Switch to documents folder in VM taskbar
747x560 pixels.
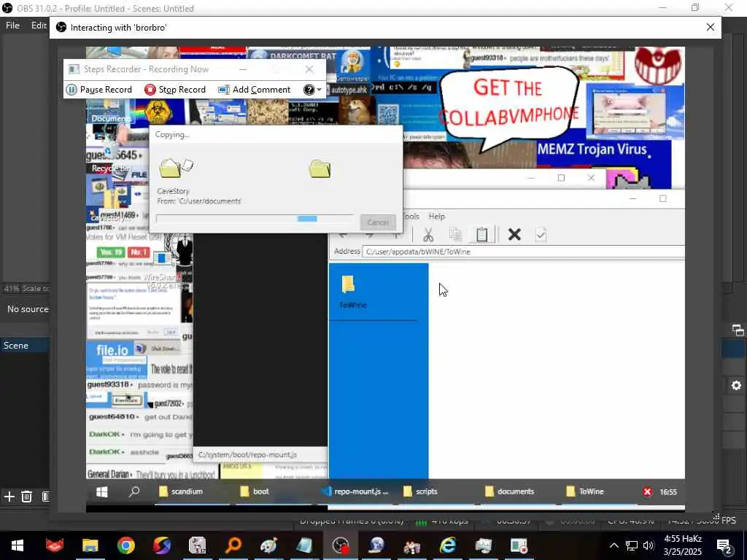coord(510,491)
